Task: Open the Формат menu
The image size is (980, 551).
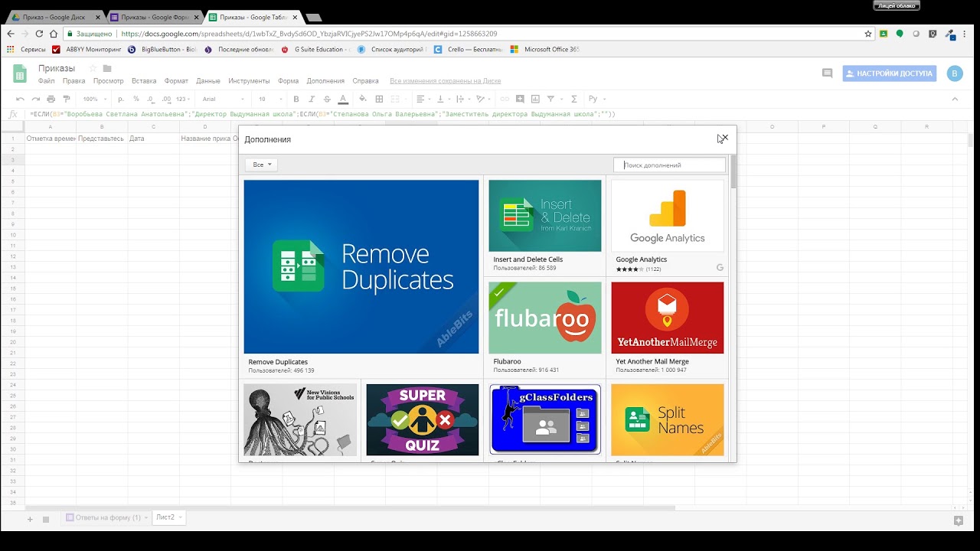Action: coord(176,80)
